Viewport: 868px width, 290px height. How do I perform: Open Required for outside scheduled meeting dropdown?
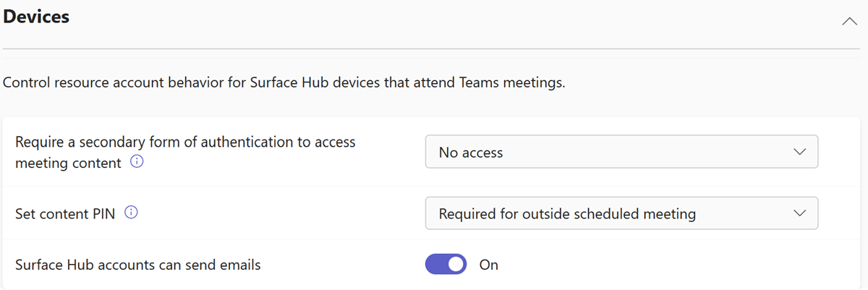[x=621, y=213]
